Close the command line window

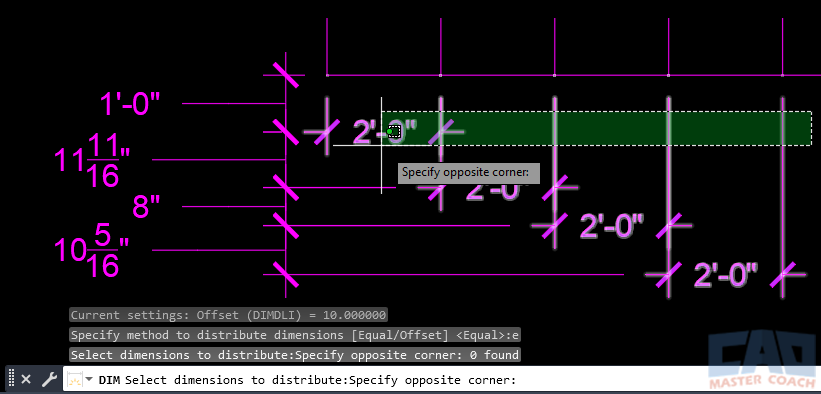(x=26, y=379)
